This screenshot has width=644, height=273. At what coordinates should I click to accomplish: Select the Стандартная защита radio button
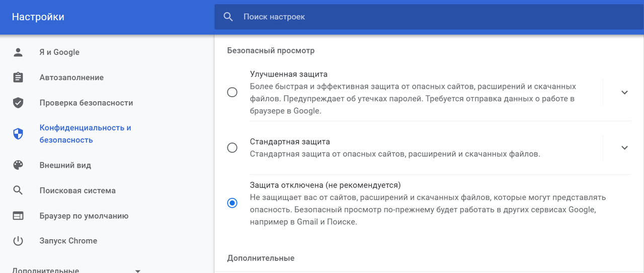coord(232,148)
